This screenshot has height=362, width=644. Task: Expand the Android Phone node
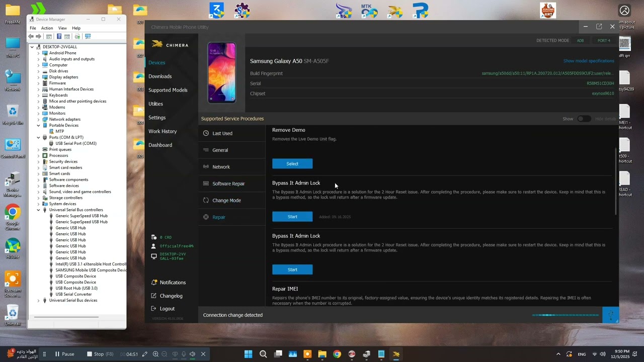click(x=38, y=53)
